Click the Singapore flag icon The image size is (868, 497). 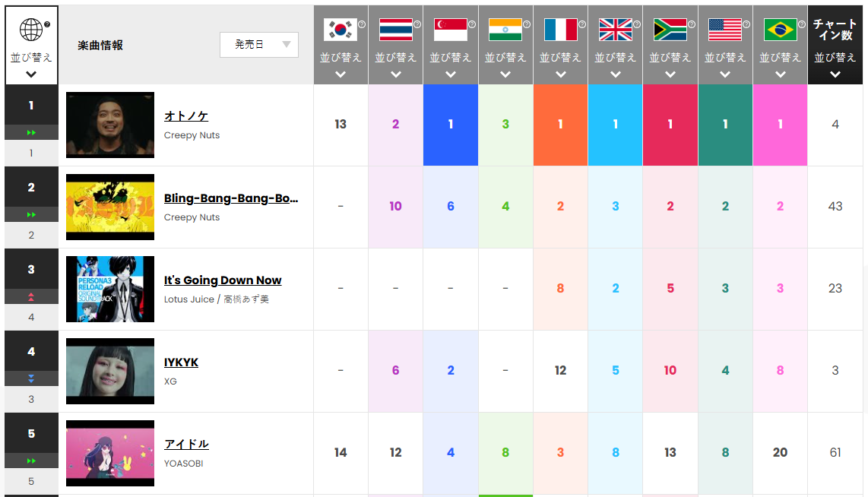coord(450,30)
